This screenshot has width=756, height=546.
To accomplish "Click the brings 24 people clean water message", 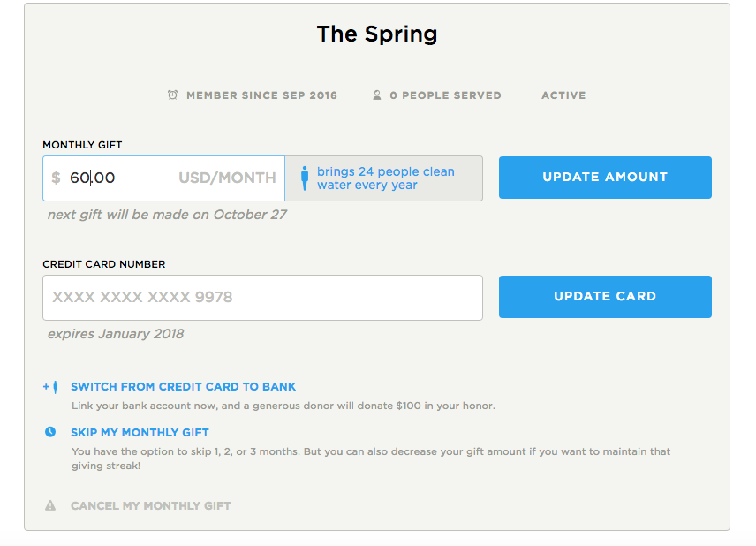I will pos(386,178).
